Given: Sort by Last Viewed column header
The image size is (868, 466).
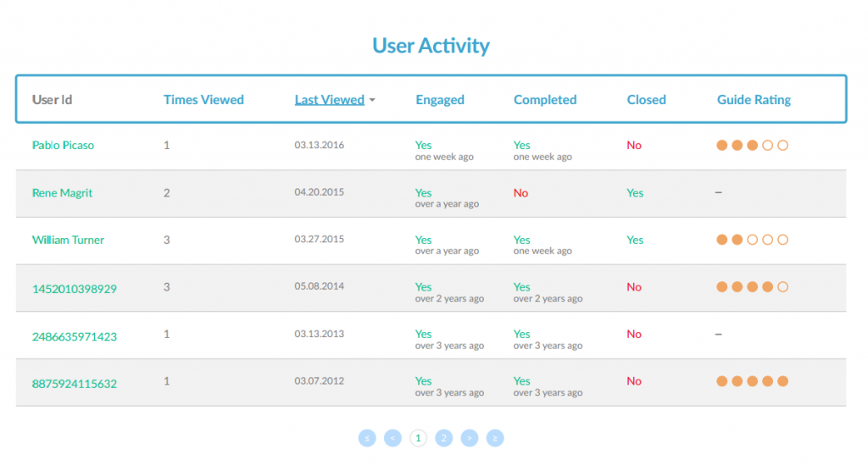Looking at the screenshot, I should point(330,100).
